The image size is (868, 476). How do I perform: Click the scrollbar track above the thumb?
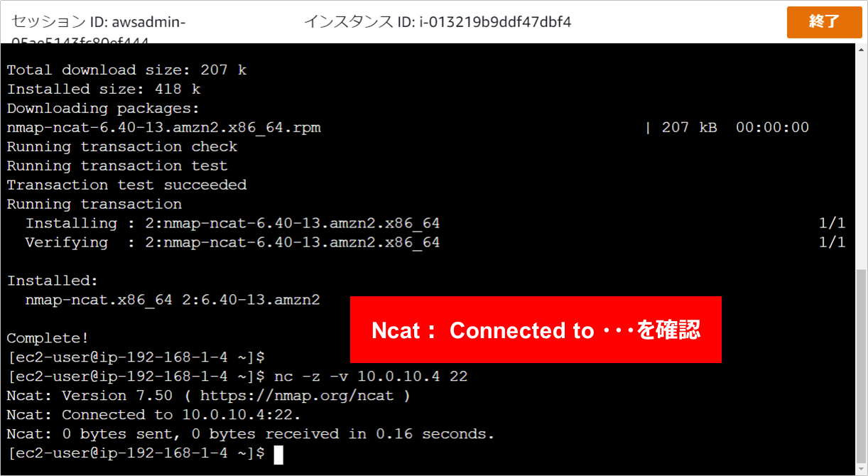tap(861, 156)
